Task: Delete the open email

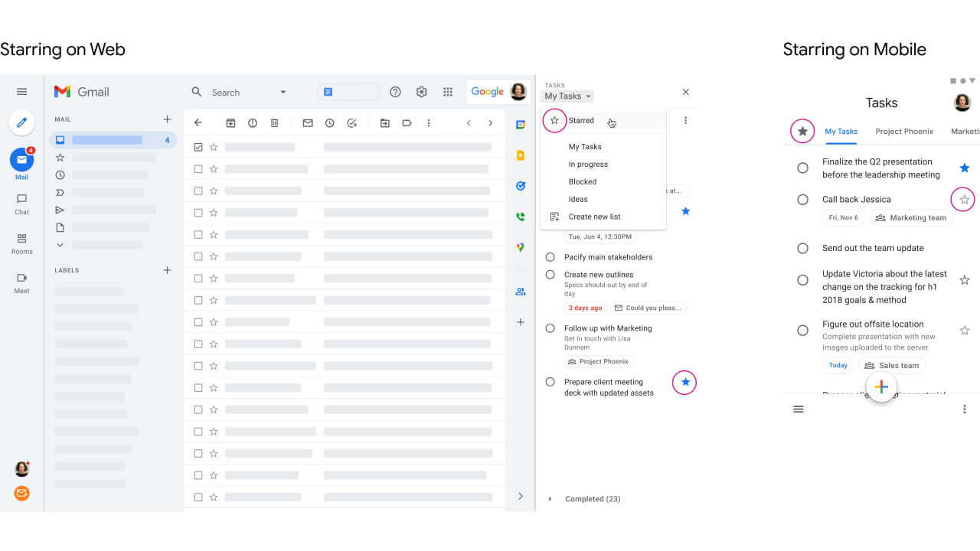Action: 274,122
